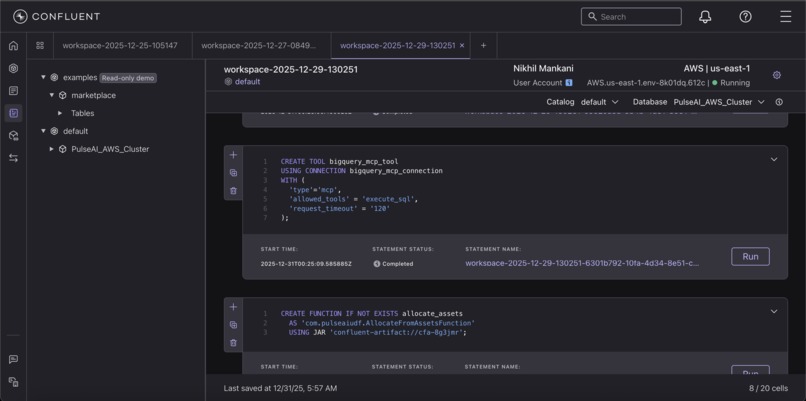Click the bottom-most sidebar icon
This screenshot has height=401, width=806.
point(13,382)
